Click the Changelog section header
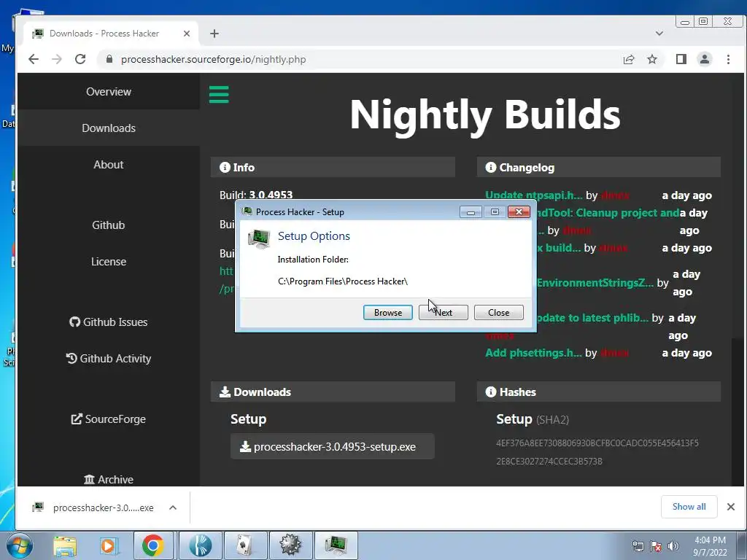The height and width of the screenshot is (560, 747). point(599,167)
